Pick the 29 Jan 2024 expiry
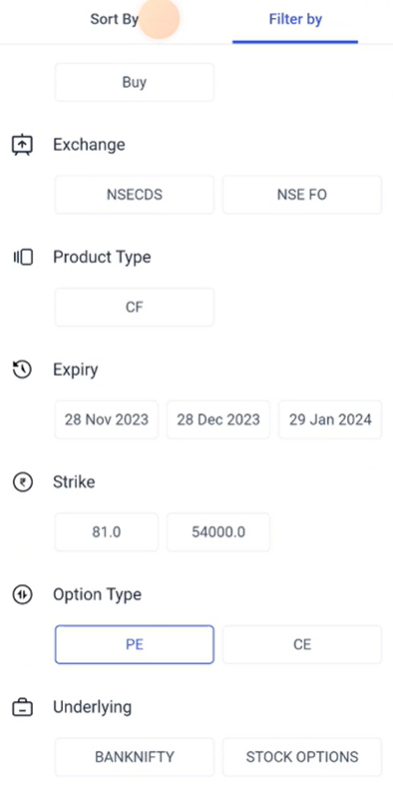This screenshot has height=786, width=393. click(x=330, y=420)
